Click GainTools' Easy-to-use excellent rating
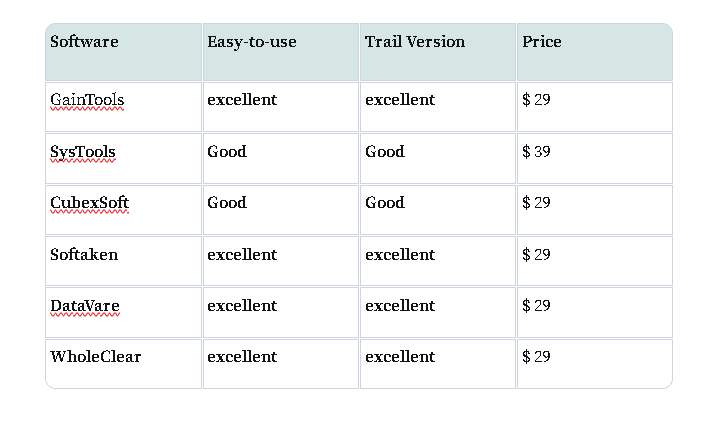 point(242,100)
